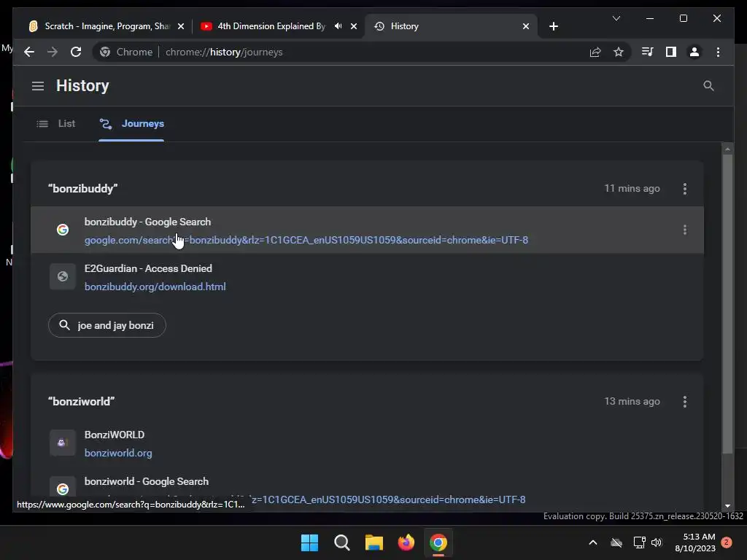Viewport: 747px width, 560px height.
Task: Launch Firefox from the taskbar
Action: pos(406,542)
